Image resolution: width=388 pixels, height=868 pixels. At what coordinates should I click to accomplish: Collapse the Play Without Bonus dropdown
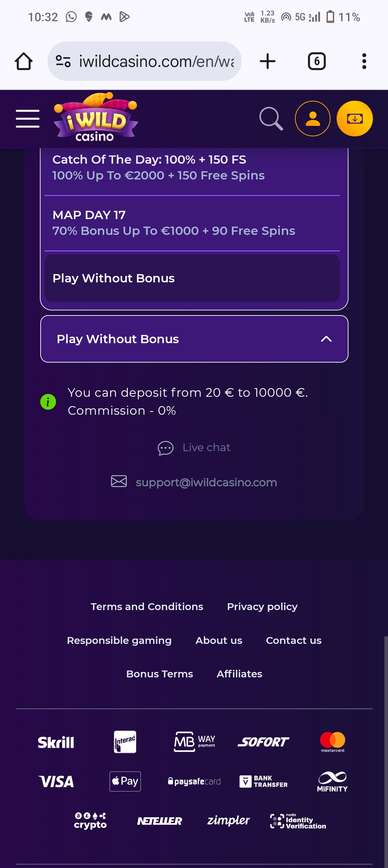(x=194, y=339)
